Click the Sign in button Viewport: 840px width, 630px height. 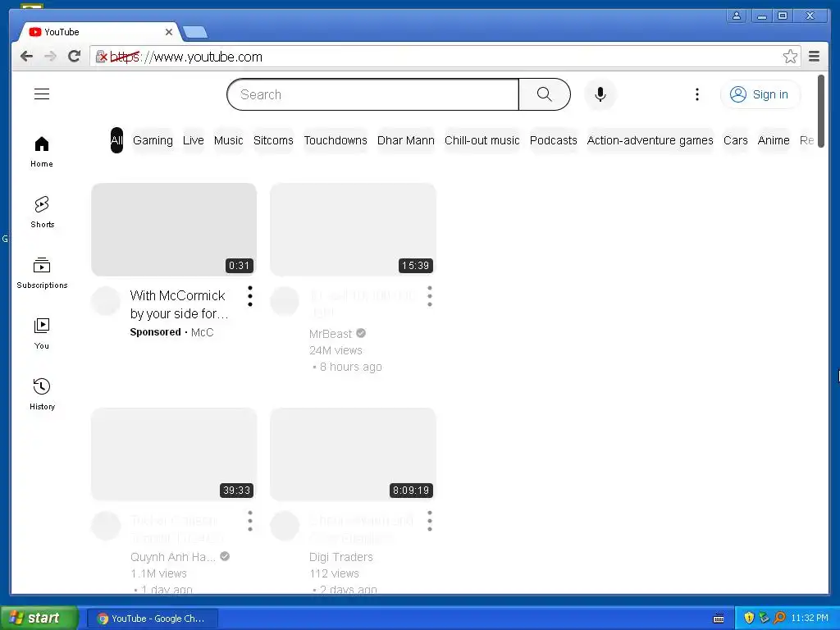tap(760, 94)
